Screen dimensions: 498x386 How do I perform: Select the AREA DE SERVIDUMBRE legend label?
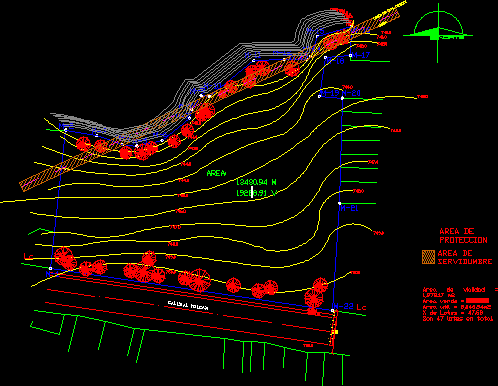[465, 257]
